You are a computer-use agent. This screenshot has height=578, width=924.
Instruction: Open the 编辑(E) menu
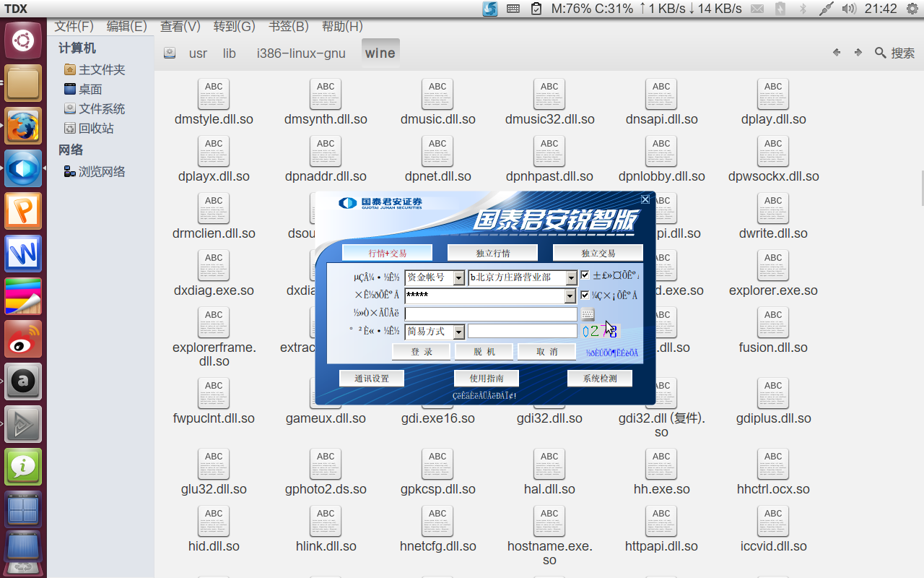(127, 27)
